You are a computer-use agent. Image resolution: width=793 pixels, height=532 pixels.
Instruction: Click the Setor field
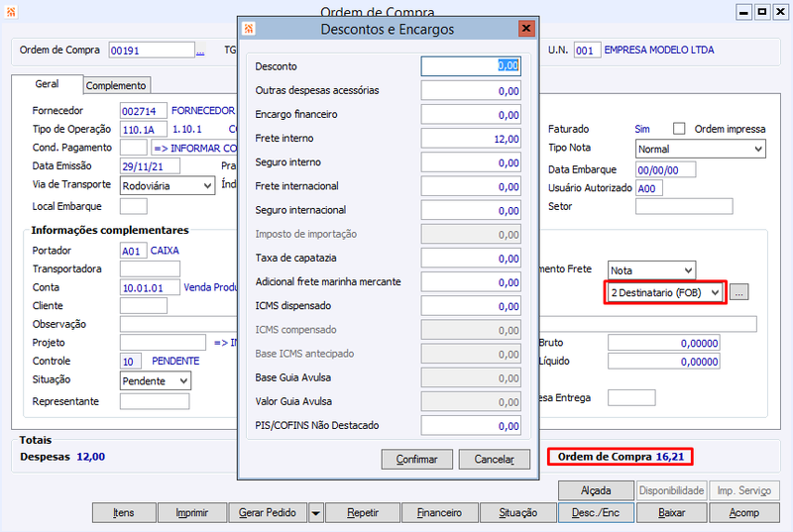coord(684,206)
